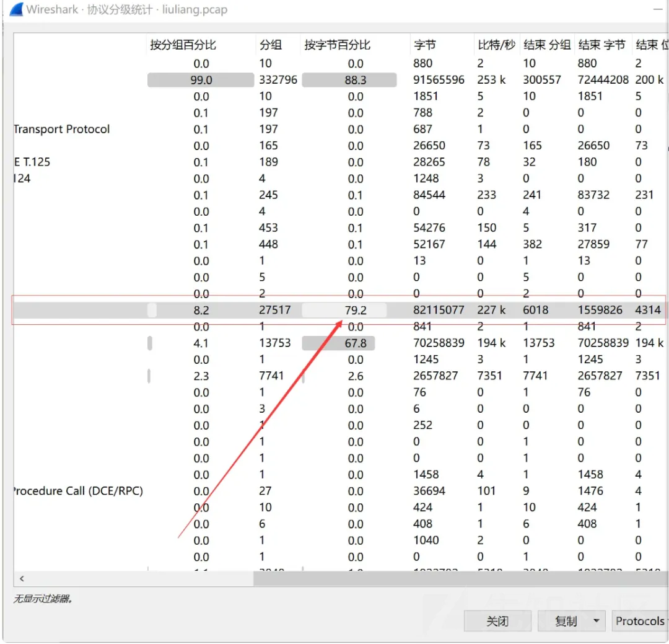Click the 13753 value in 分组 column

pyautogui.click(x=275, y=343)
